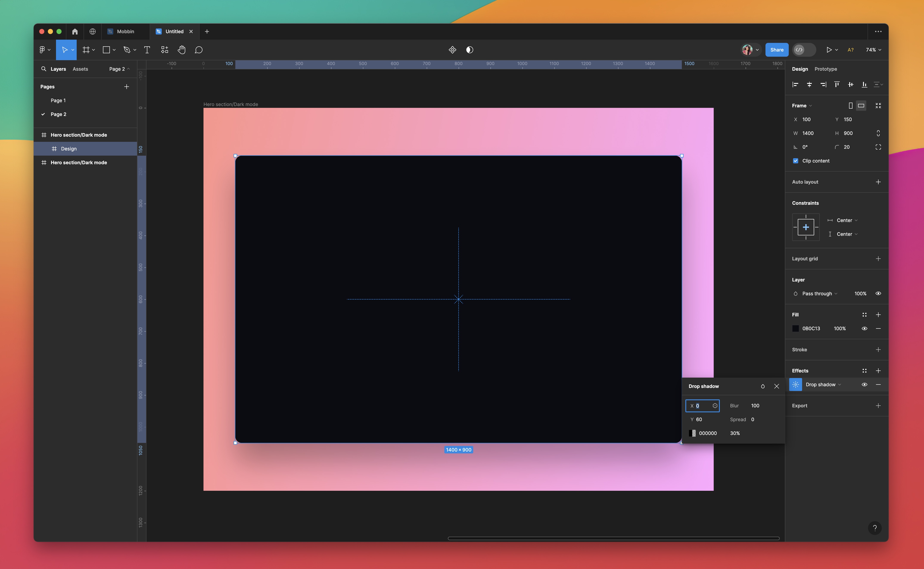Click the Share button

click(x=777, y=49)
